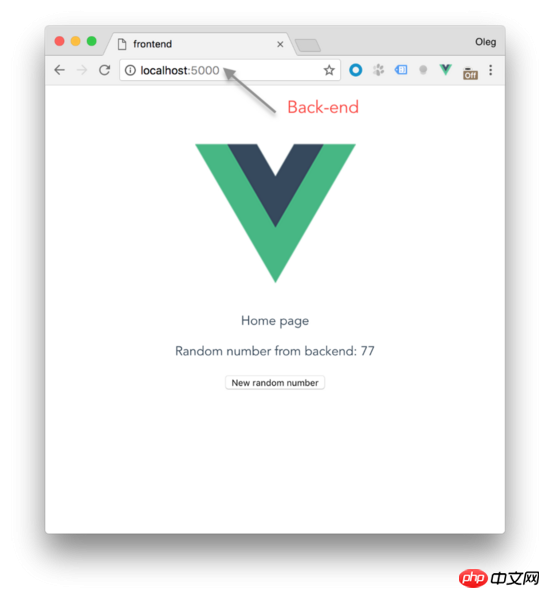Screen dimensions: 550x598
Task: Click the green zoom window button
Action: [x=92, y=41]
